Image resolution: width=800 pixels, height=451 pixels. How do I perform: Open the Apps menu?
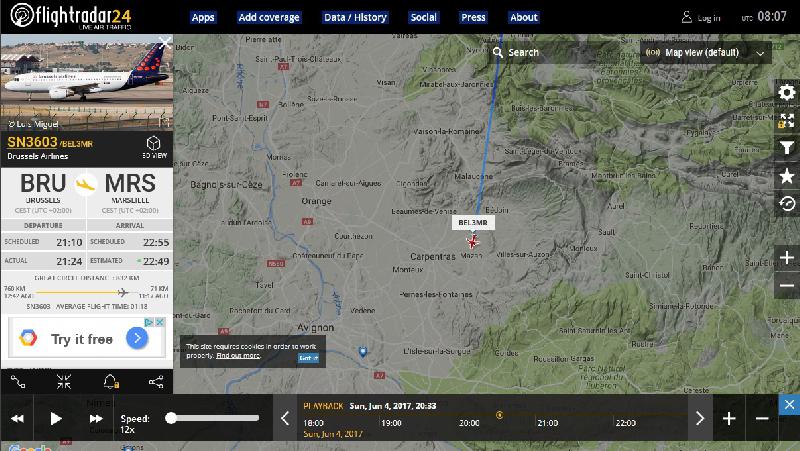click(x=203, y=17)
